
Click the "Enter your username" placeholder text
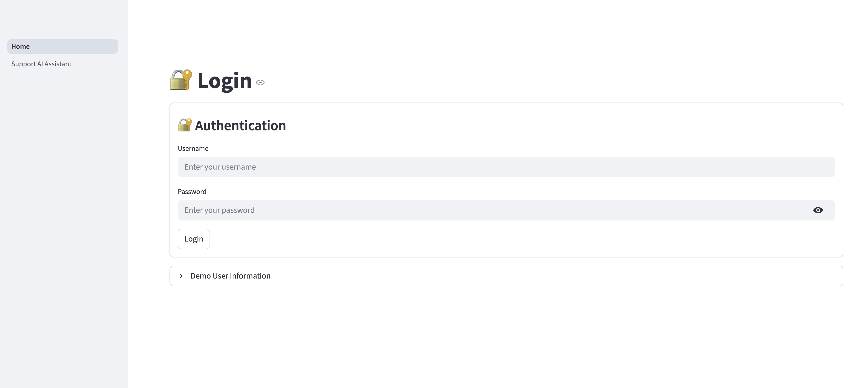pyautogui.click(x=220, y=167)
